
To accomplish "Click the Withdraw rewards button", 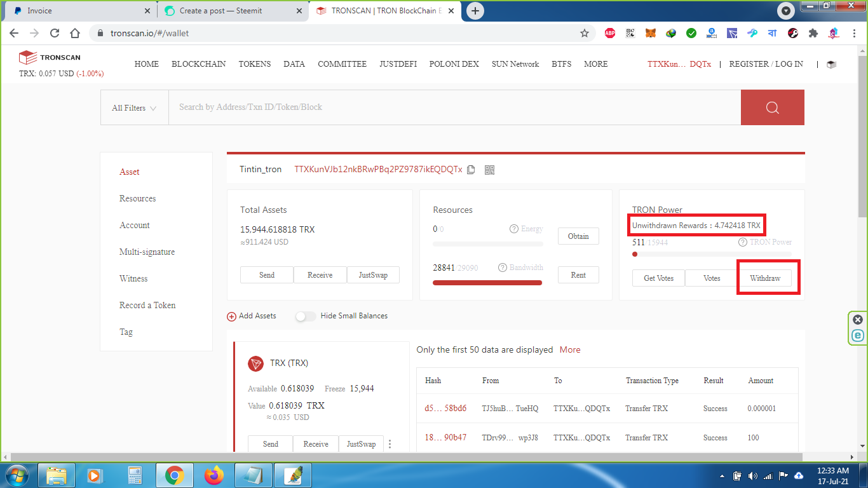I will pos(765,278).
